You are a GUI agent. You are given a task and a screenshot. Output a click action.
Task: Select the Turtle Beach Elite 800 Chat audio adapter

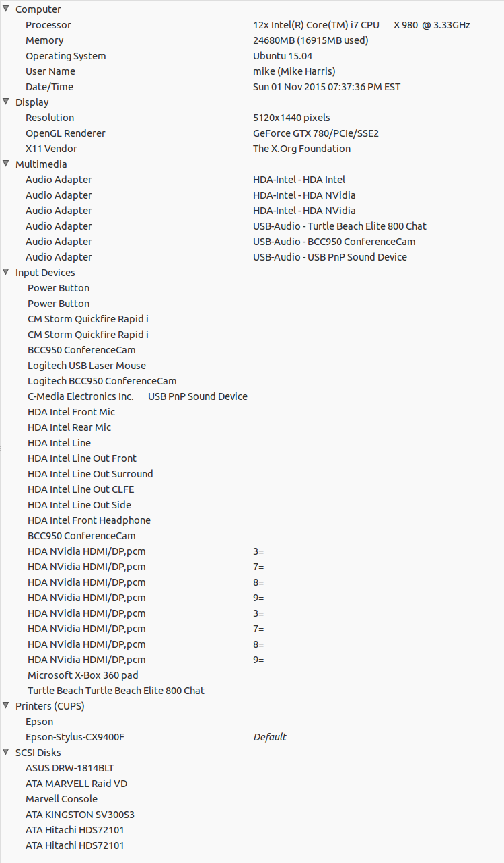[x=339, y=226]
